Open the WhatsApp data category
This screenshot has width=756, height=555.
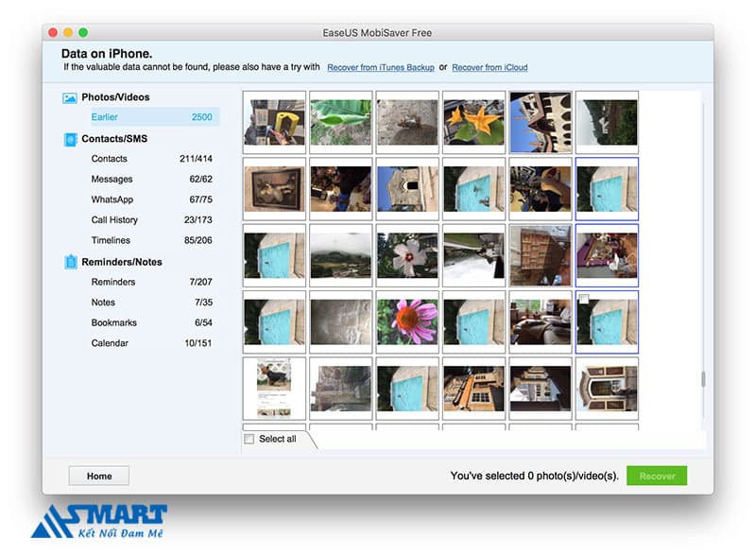112,199
